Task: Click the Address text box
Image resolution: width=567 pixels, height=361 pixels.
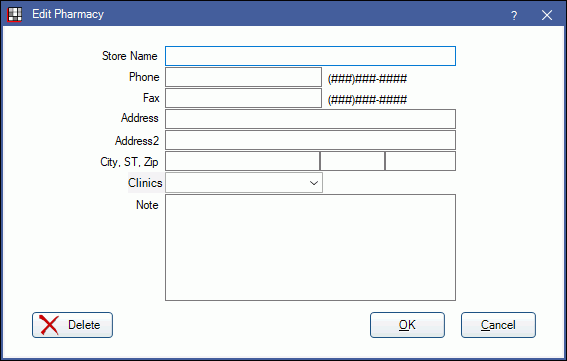Action: (x=310, y=119)
